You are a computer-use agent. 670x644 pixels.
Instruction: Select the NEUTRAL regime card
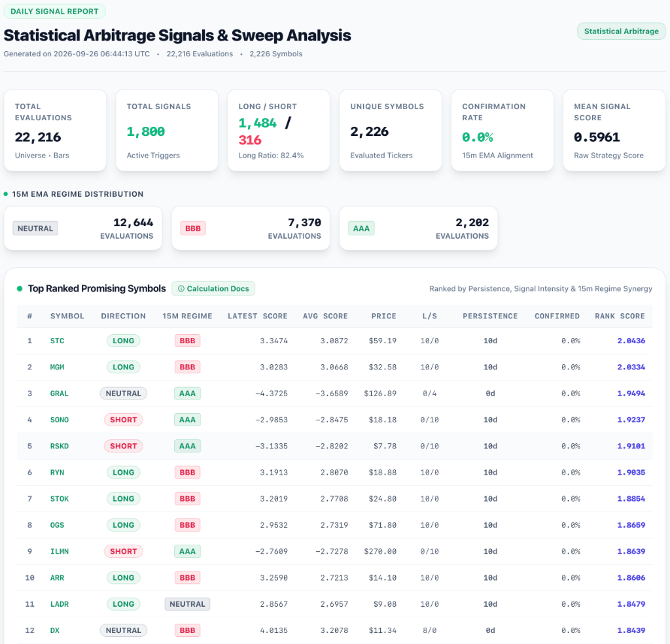pos(83,228)
